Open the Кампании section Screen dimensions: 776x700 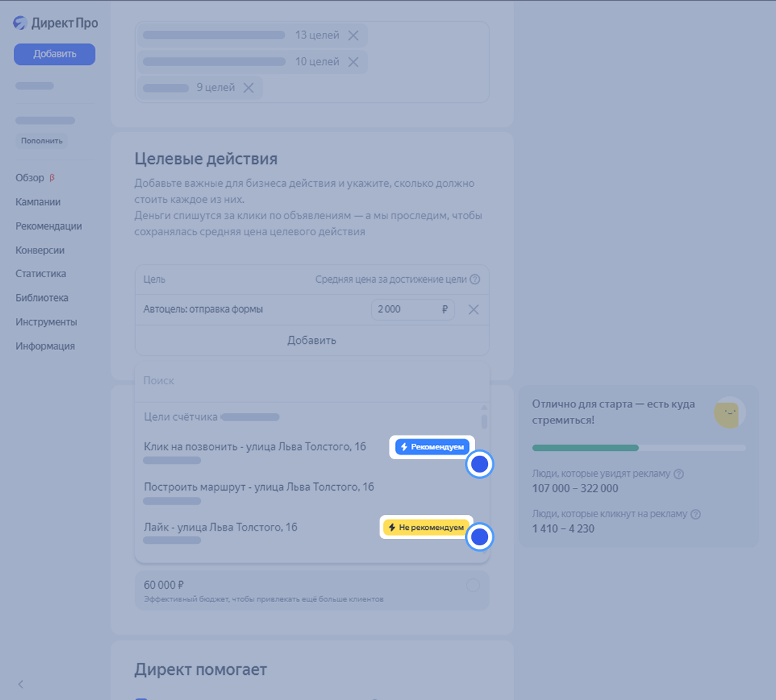point(38,202)
